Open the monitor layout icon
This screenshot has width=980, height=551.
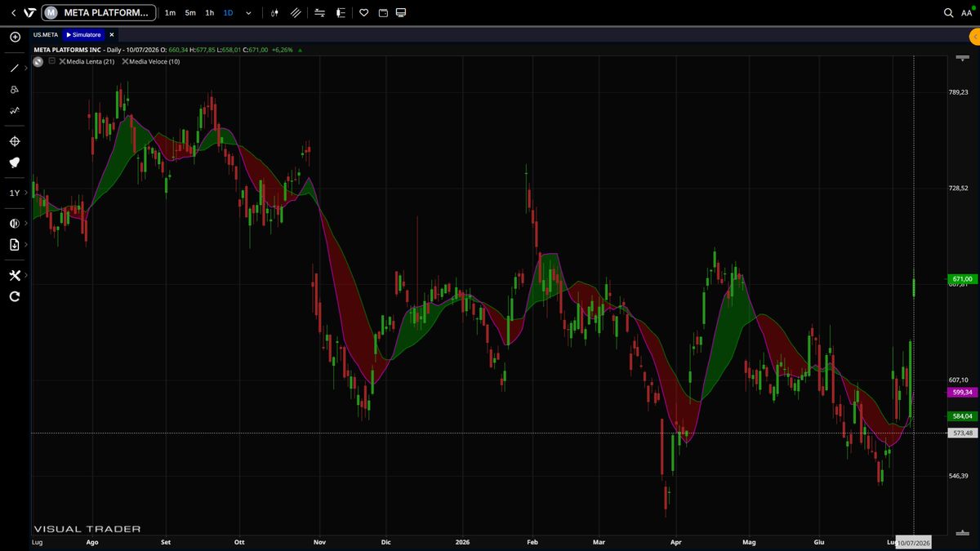(400, 13)
